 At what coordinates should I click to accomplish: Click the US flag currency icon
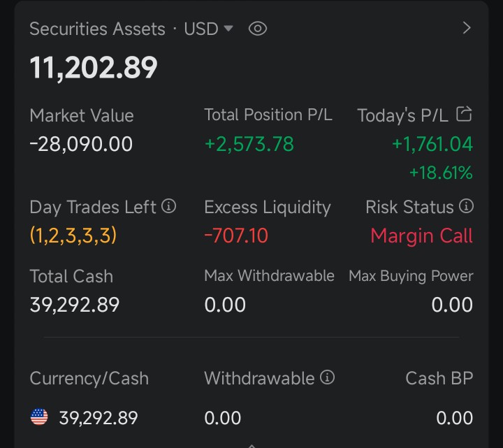(39, 418)
